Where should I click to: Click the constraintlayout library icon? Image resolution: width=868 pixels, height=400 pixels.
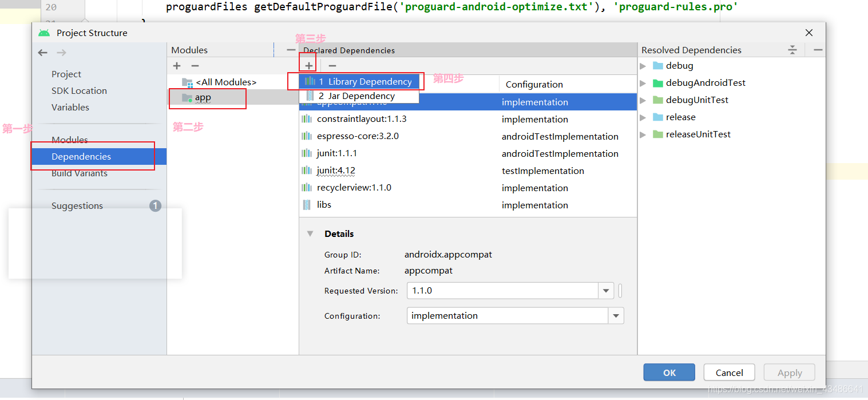307,119
